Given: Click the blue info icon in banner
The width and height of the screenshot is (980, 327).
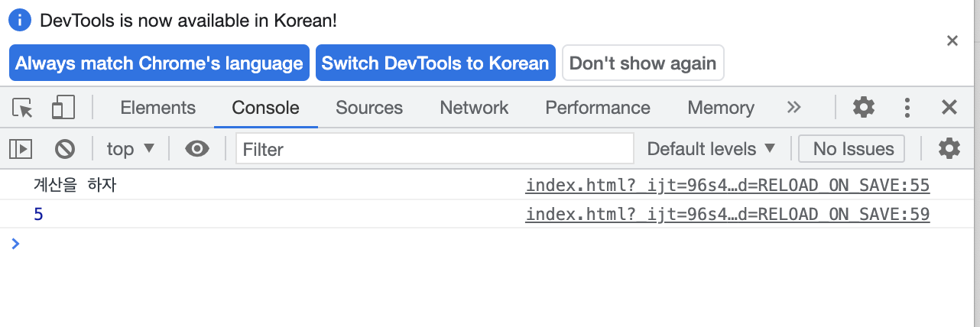Looking at the screenshot, I should coord(21,20).
